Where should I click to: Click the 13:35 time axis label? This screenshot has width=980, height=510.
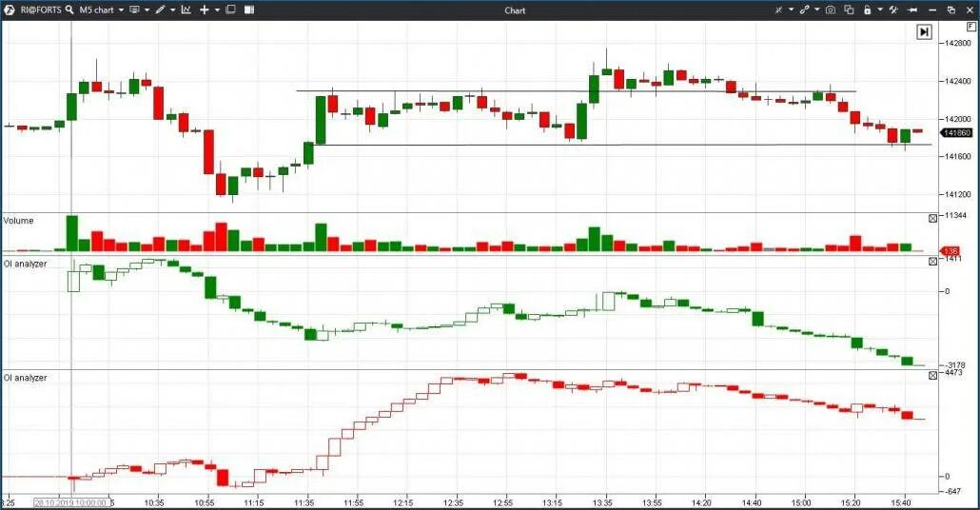602,502
